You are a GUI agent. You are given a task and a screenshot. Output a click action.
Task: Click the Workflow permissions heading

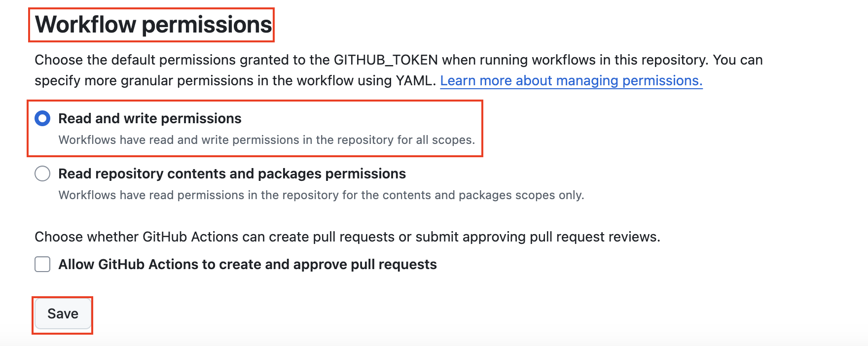(x=153, y=25)
